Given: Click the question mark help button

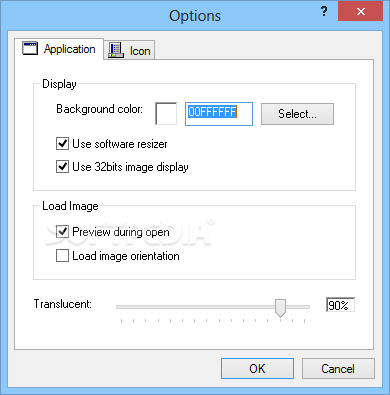Looking at the screenshot, I should 324,12.
